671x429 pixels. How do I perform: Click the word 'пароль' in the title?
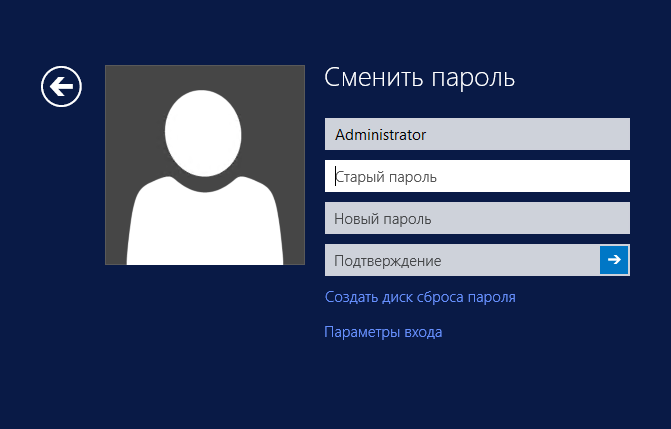(472, 78)
